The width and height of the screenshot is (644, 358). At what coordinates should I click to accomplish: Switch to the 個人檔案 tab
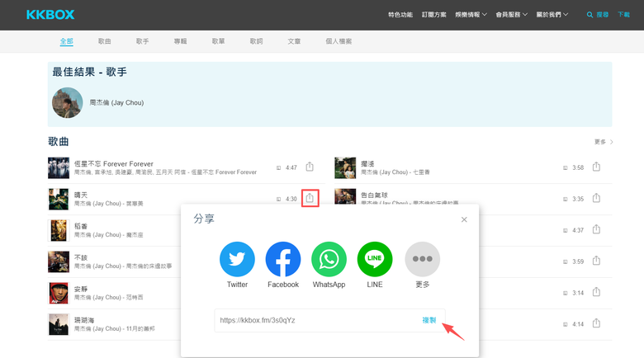[339, 41]
